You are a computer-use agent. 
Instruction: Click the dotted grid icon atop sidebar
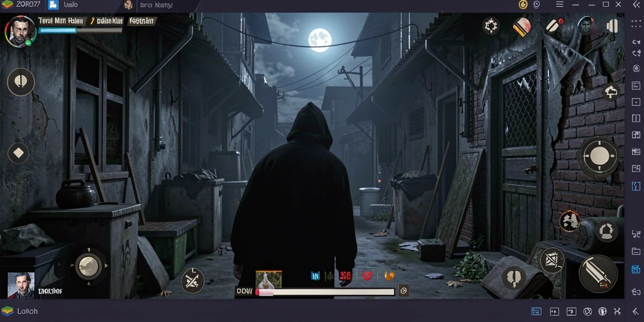(636, 24)
